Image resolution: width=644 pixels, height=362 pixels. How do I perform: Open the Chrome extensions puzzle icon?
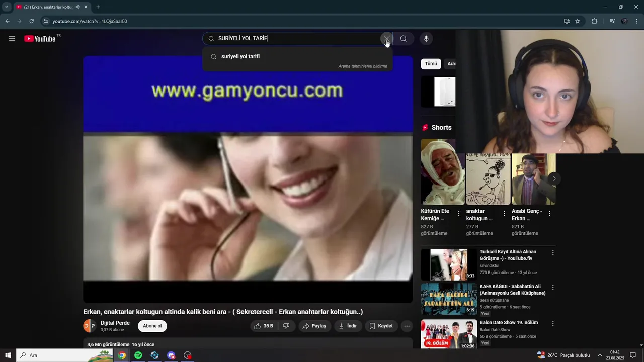[x=594, y=21]
